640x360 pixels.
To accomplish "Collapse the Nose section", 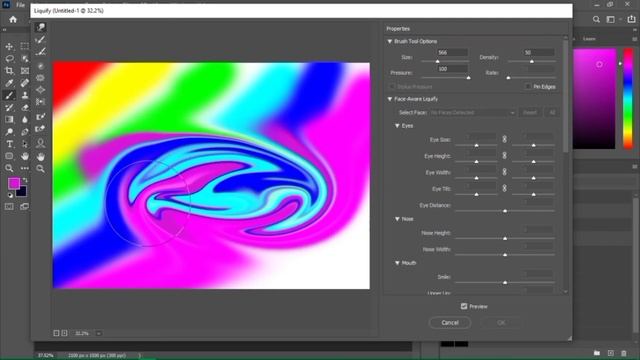I will (x=397, y=219).
